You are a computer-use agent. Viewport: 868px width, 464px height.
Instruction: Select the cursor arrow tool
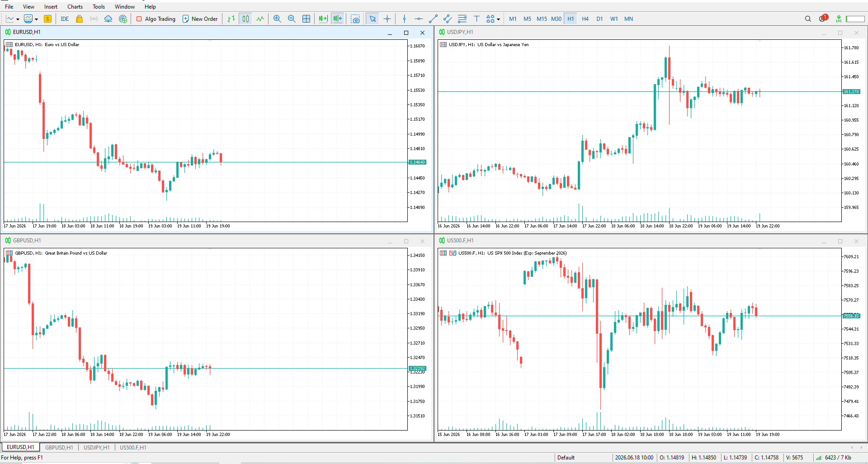click(373, 19)
